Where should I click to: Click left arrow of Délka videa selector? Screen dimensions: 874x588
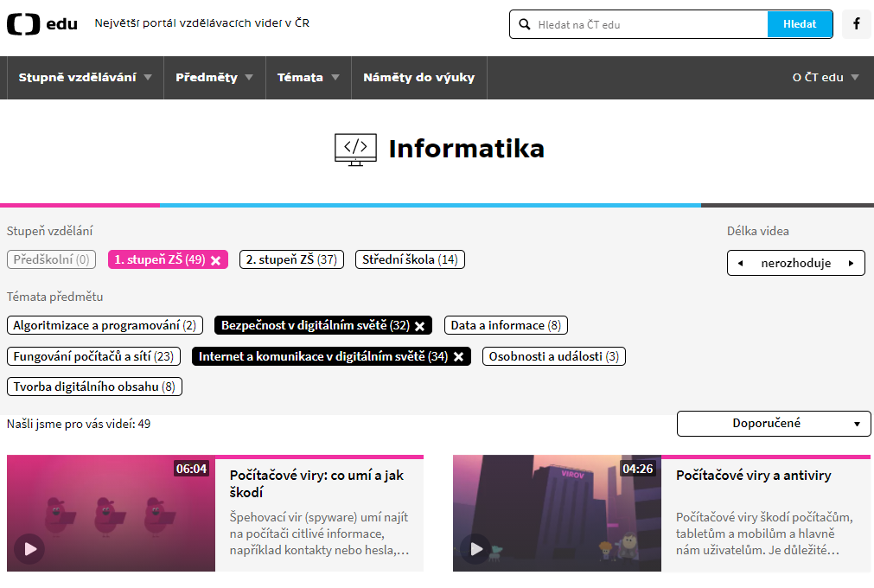(x=740, y=263)
